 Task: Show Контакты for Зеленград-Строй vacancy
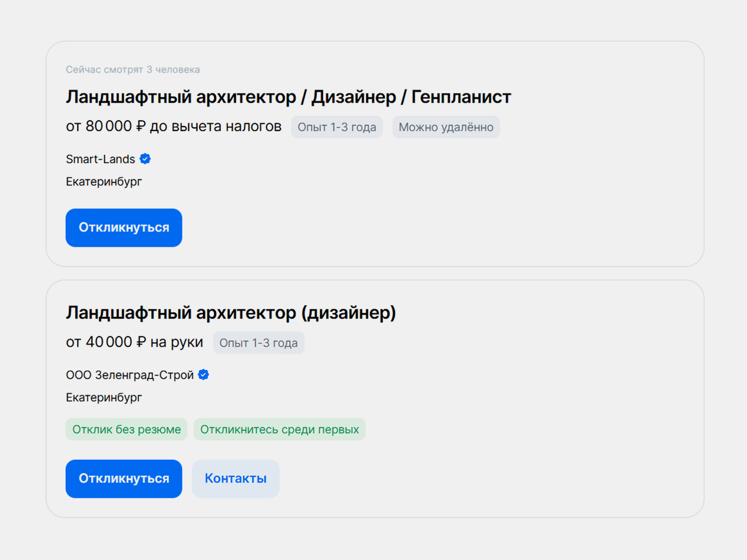[x=235, y=479]
